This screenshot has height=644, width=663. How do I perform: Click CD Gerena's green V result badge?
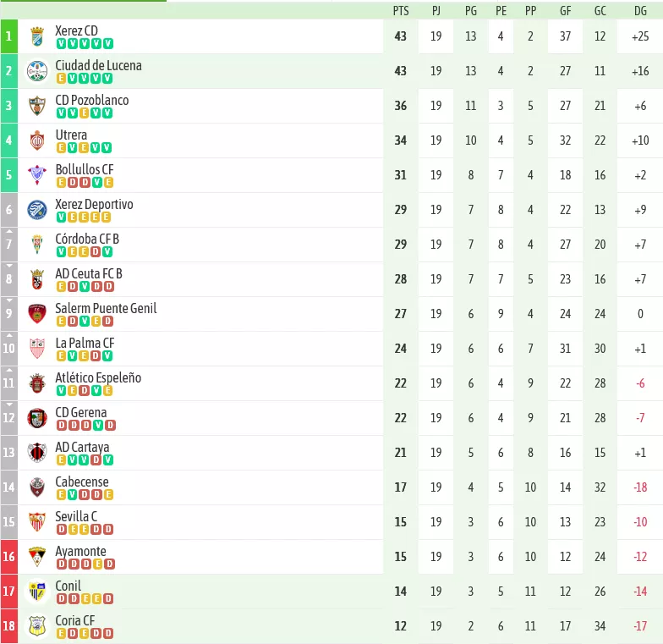click(98, 425)
